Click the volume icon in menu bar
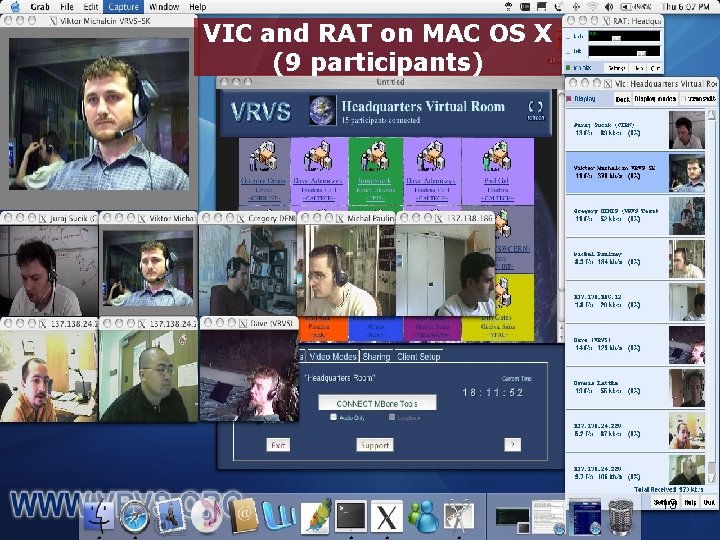720x540 pixels. 609,6
